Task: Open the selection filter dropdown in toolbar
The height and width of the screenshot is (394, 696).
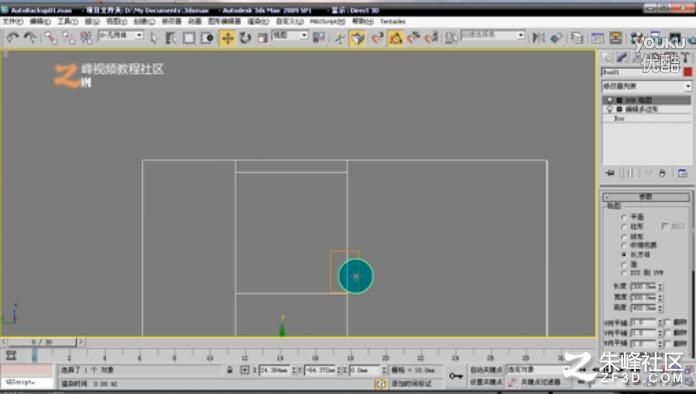Action: point(120,35)
